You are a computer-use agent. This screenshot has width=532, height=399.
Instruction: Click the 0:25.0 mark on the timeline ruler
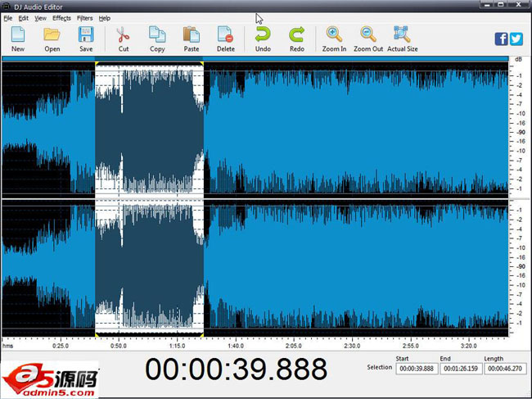[61, 346]
